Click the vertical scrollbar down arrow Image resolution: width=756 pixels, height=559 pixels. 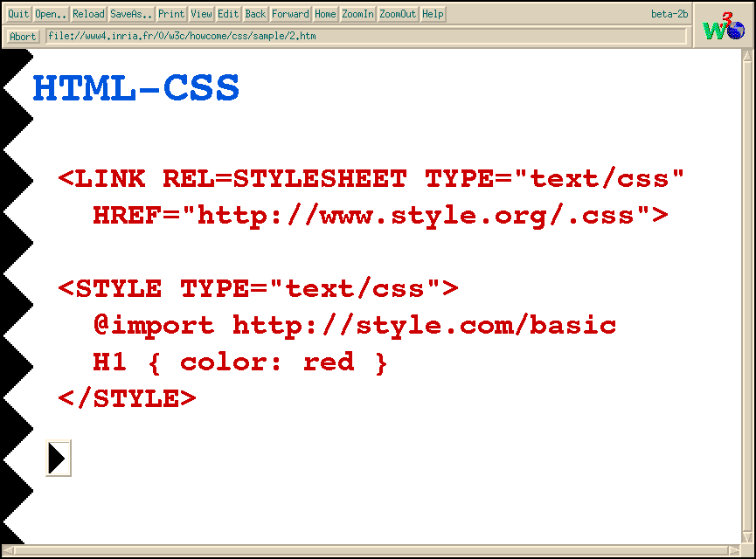(x=747, y=536)
